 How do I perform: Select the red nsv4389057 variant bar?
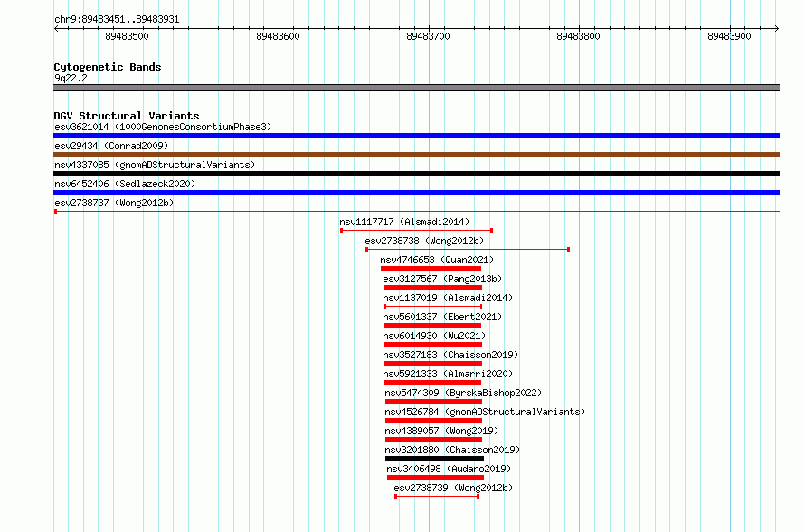(x=433, y=440)
